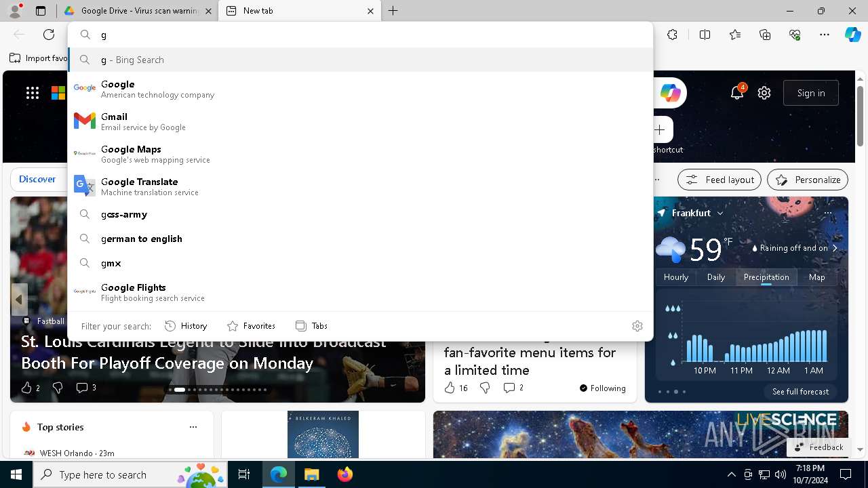This screenshot has width=868, height=488.
Task: Choose the gcss-army search suggestion
Action: tap(361, 214)
